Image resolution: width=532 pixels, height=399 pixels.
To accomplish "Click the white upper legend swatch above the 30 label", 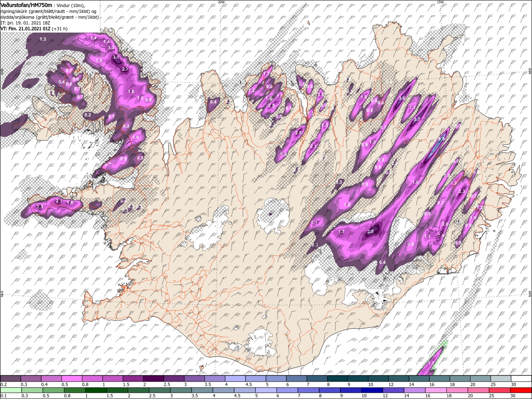I will pos(521,379).
